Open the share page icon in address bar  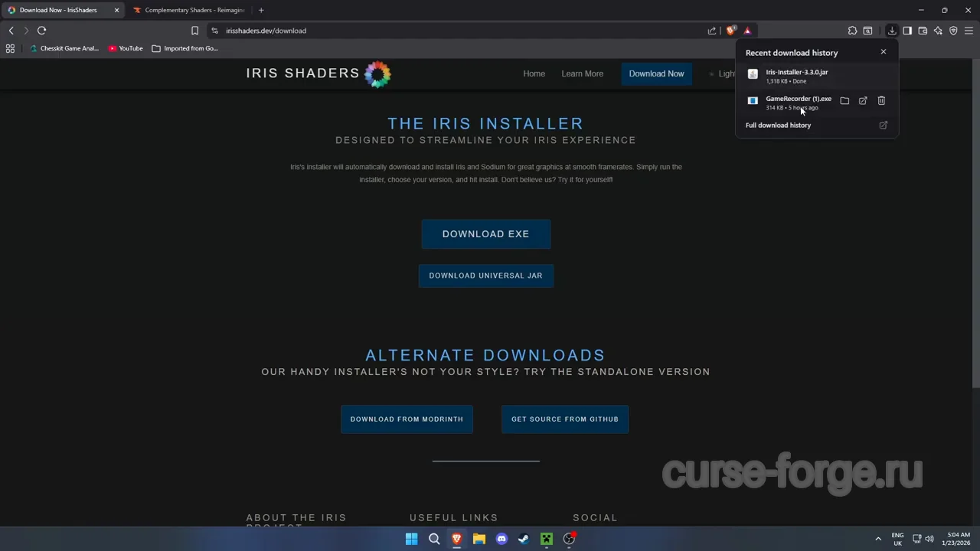[x=712, y=31]
